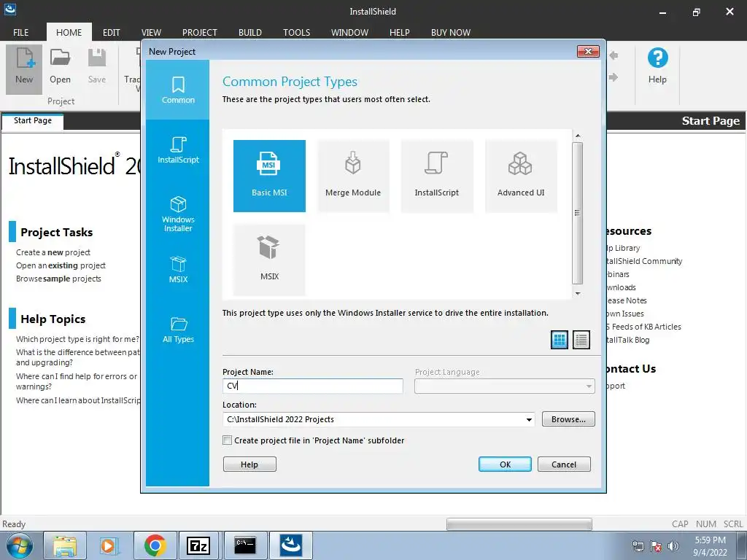The width and height of the screenshot is (747, 560).
Task: Open the BUILD menu
Action: click(x=250, y=32)
